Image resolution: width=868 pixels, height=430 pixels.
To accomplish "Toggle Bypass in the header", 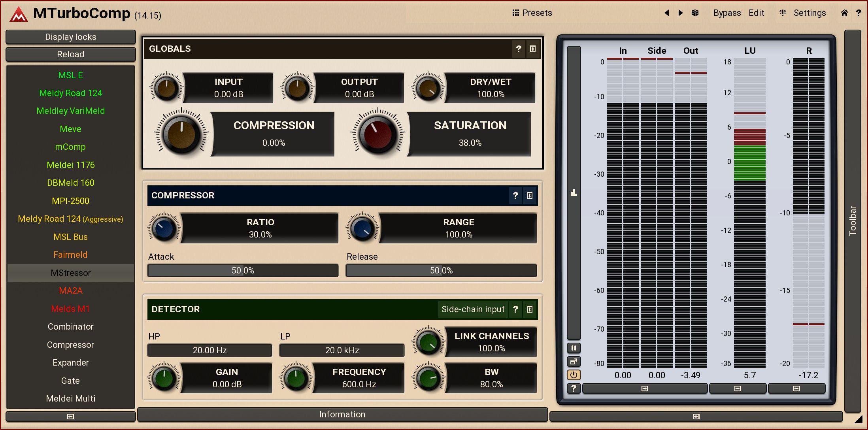I will tap(727, 13).
